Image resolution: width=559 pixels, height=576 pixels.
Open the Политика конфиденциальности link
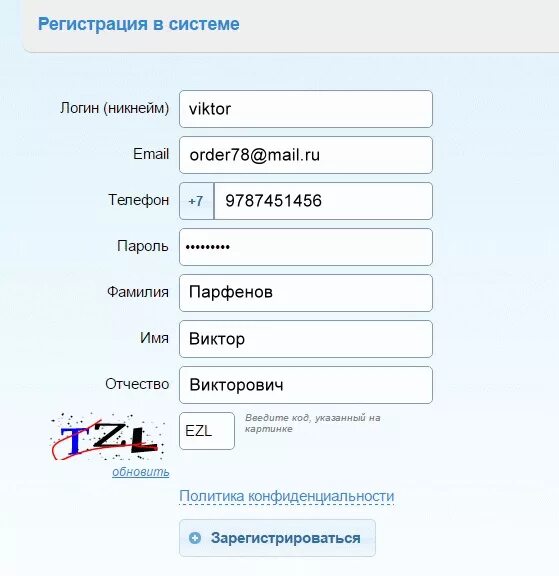click(x=286, y=496)
